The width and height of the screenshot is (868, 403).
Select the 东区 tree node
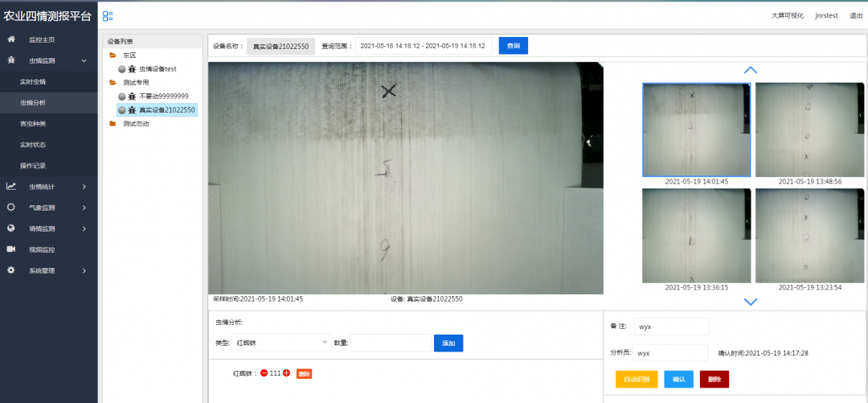click(x=129, y=56)
